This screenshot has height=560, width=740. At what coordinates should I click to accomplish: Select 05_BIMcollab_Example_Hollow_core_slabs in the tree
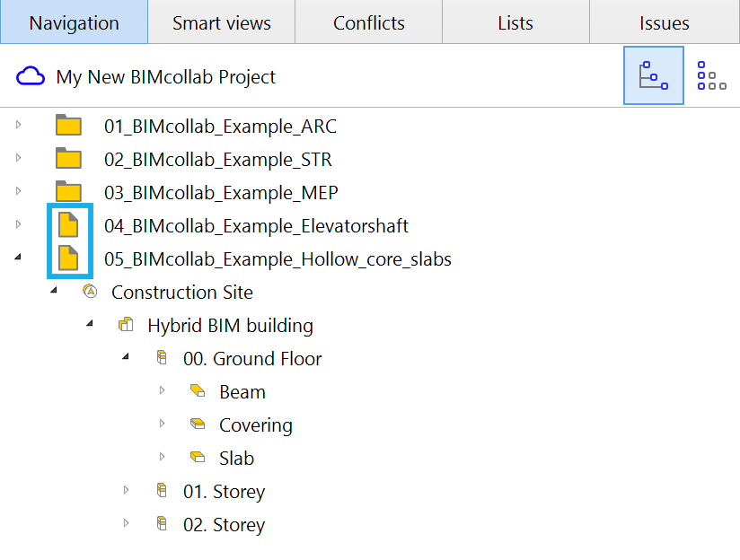click(x=278, y=259)
